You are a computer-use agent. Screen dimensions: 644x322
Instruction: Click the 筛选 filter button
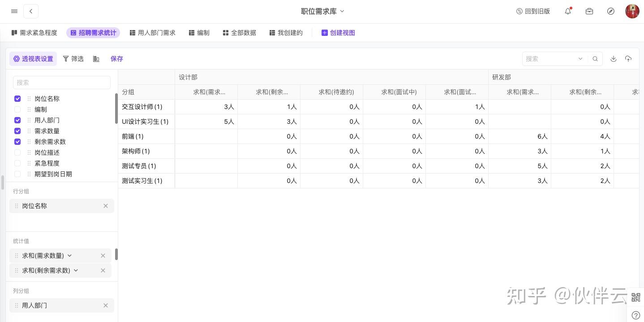tap(73, 59)
